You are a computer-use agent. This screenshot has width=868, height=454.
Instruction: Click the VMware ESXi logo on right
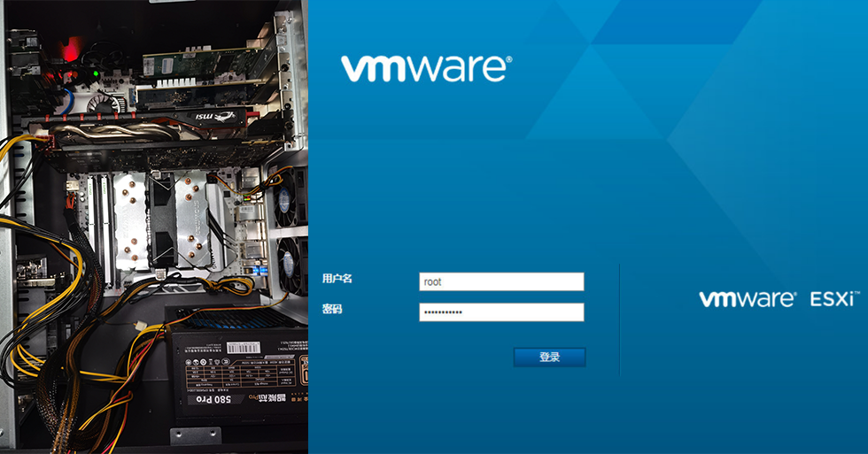pos(779,299)
